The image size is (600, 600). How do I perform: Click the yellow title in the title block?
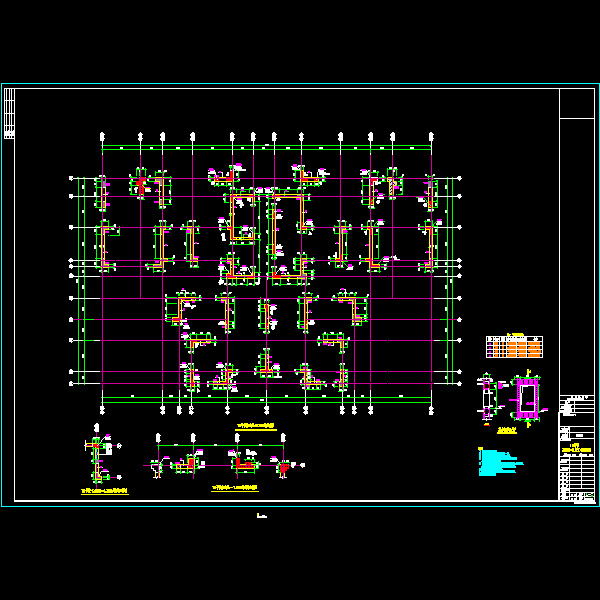pos(575,446)
